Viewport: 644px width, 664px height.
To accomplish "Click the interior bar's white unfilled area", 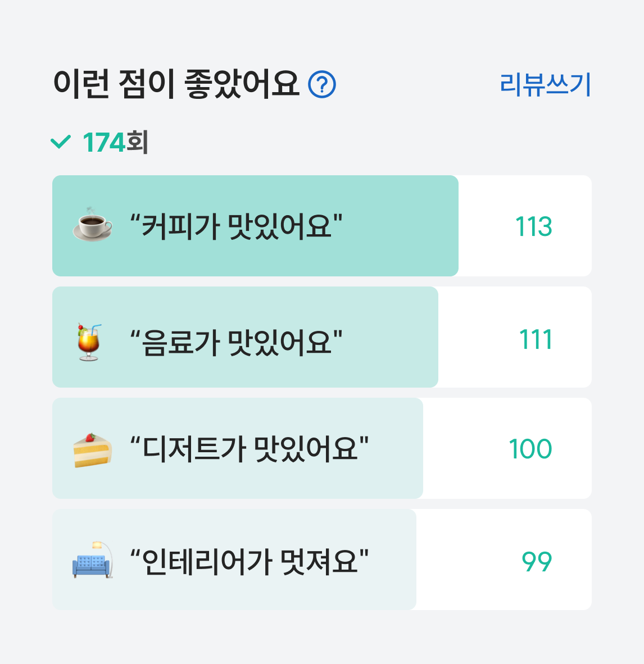I will [504, 560].
